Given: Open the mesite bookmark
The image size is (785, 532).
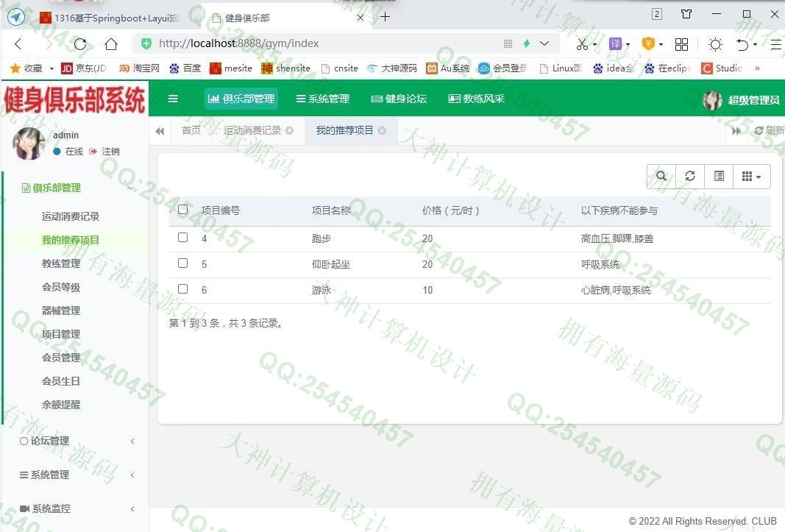Looking at the screenshot, I should [231, 68].
